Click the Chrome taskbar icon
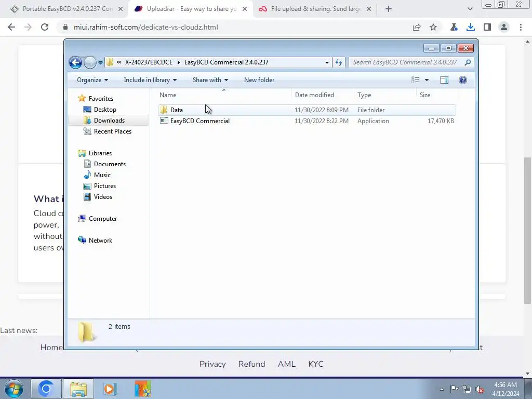This screenshot has height=399, width=532. (x=46, y=389)
